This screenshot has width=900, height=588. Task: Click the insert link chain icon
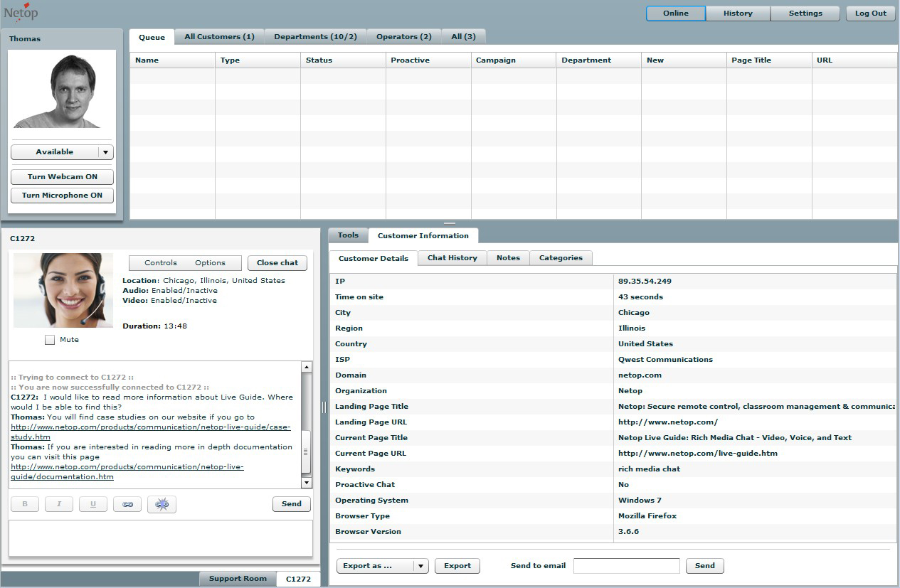(x=127, y=504)
